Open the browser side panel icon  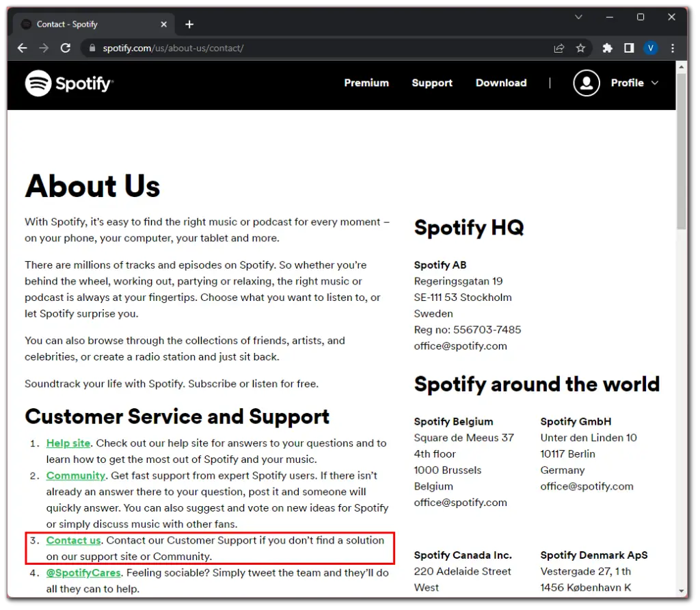point(629,48)
